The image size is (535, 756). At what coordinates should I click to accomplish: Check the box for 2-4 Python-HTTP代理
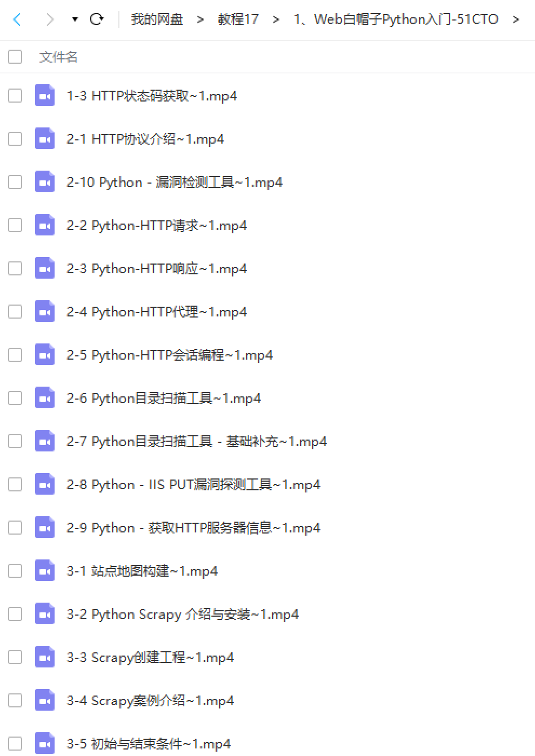[15, 312]
